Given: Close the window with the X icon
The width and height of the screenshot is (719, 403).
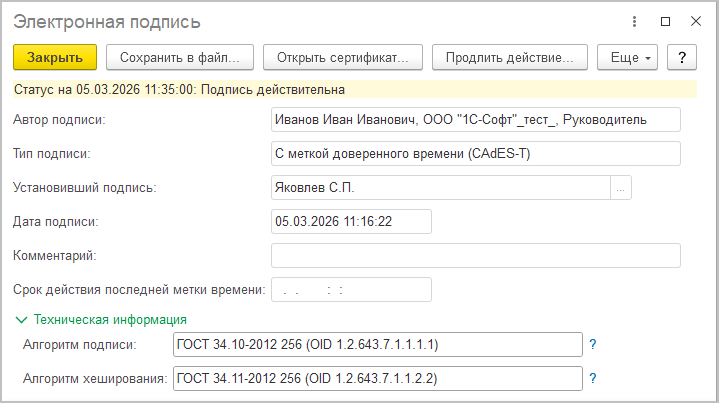Looking at the screenshot, I should 694,21.
